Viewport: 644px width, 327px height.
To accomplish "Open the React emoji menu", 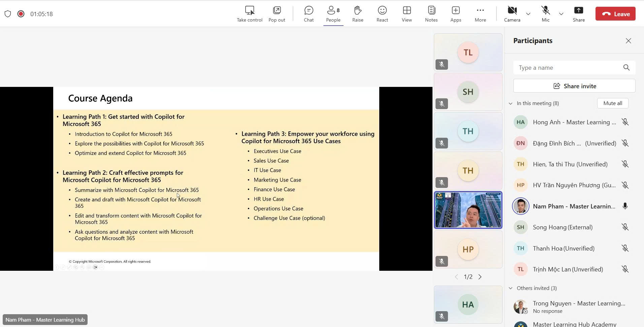I will click(x=382, y=14).
